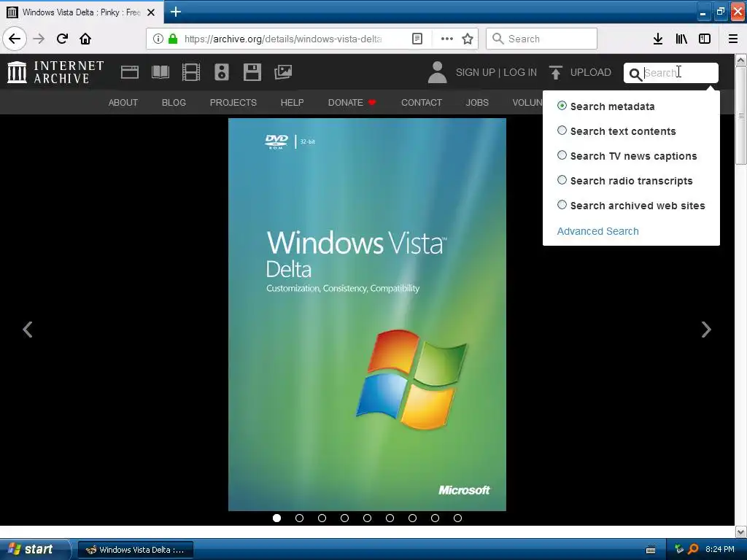Open the ABOUT menu item

pyautogui.click(x=123, y=102)
